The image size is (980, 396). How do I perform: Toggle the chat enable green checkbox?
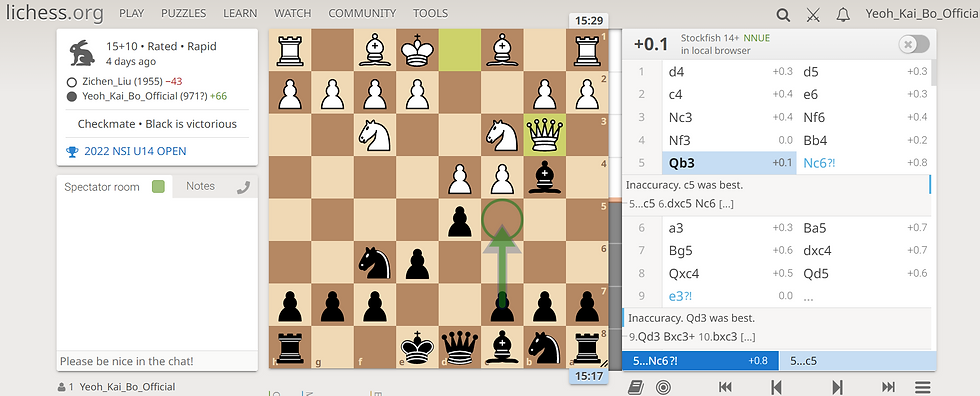click(x=158, y=186)
